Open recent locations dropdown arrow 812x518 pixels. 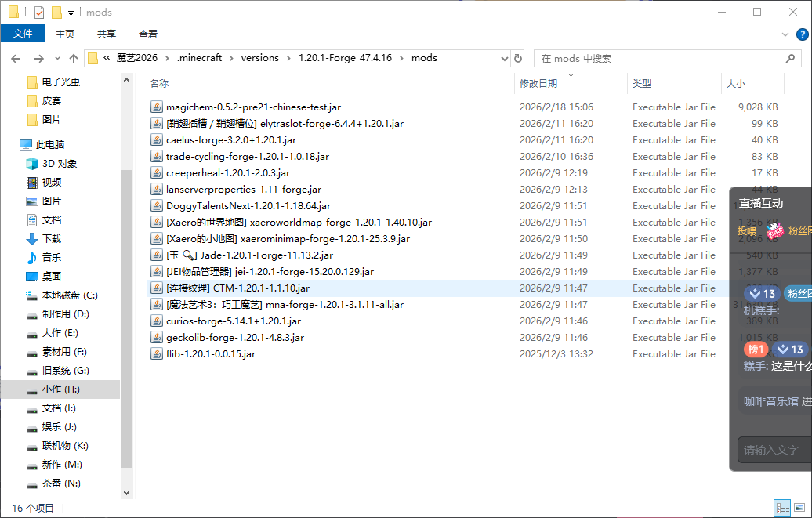click(57, 59)
